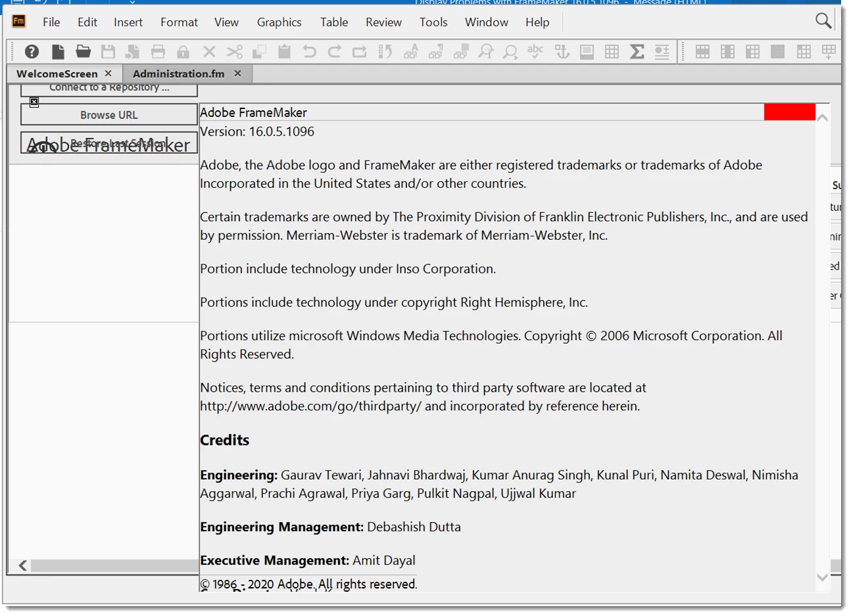Viewport: 851px width, 616px height.
Task: Open the Window menu
Action: pyautogui.click(x=487, y=22)
